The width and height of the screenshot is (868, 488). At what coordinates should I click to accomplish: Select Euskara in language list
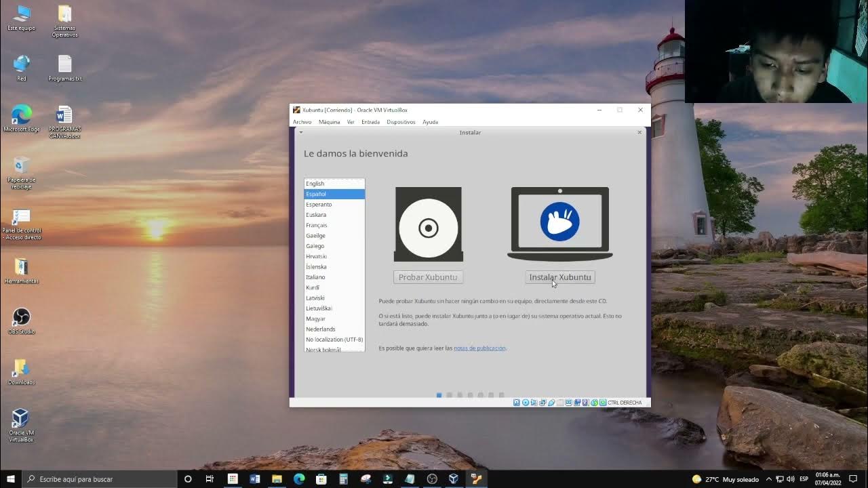pyautogui.click(x=334, y=215)
